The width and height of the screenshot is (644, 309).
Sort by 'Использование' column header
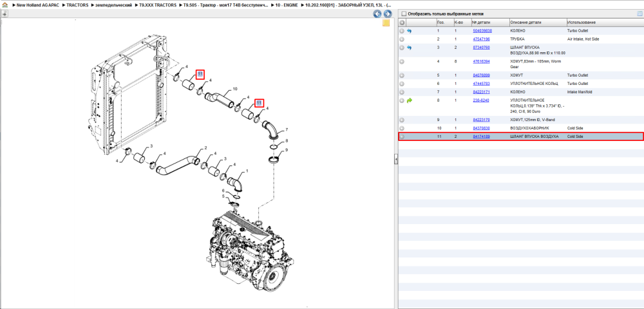coord(604,23)
